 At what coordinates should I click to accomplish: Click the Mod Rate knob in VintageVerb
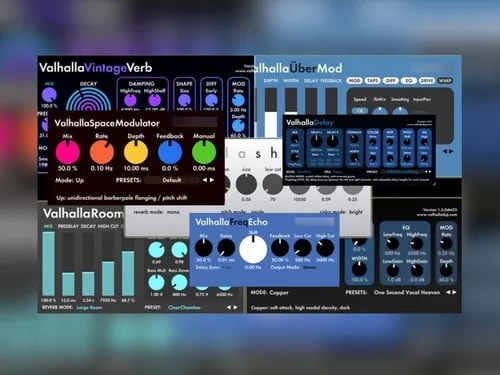[x=238, y=100]
